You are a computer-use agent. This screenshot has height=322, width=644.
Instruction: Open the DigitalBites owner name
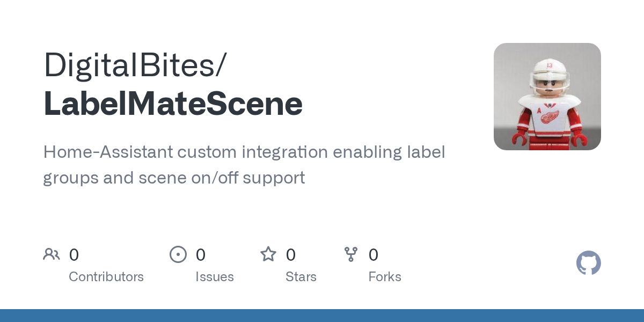[135, 65]
